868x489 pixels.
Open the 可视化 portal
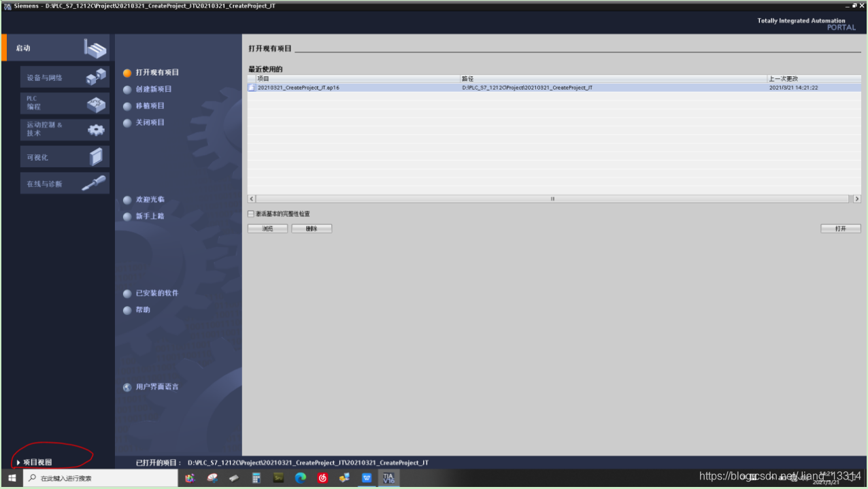tap(65, 157)
